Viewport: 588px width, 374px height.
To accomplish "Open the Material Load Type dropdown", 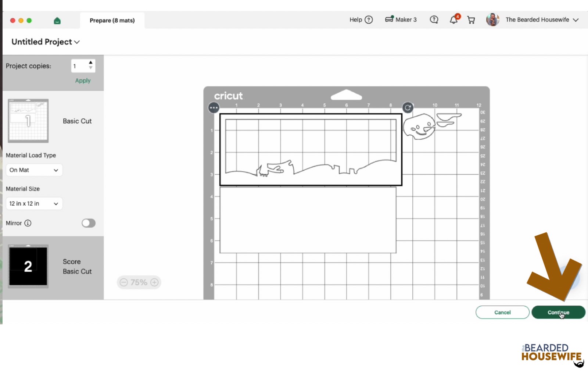I will 34,170.
